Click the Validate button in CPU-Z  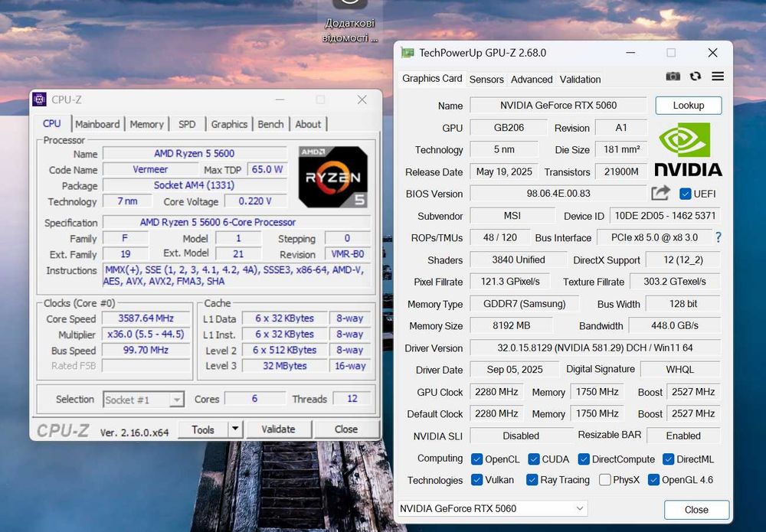(x=278, y=429)
